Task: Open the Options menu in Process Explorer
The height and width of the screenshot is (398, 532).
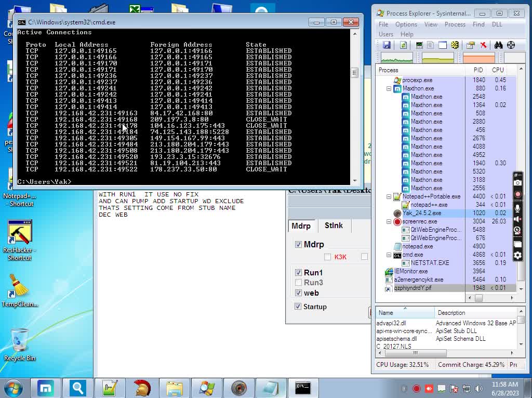Action: (x=406, y=24)
